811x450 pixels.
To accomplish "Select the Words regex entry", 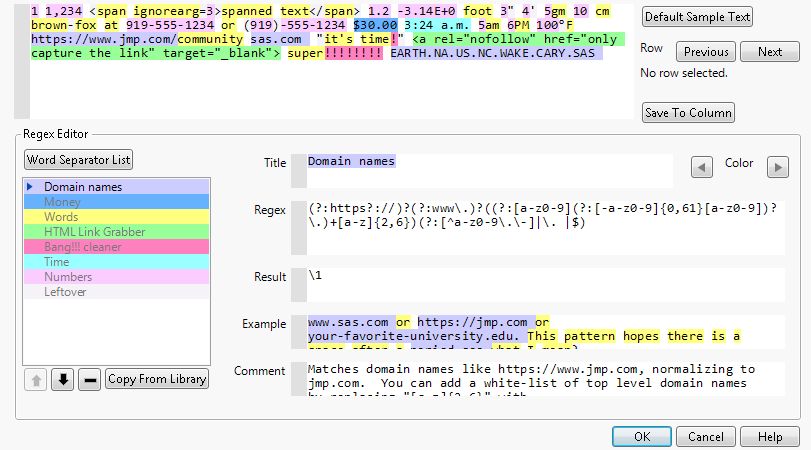I will coord(61,217).
